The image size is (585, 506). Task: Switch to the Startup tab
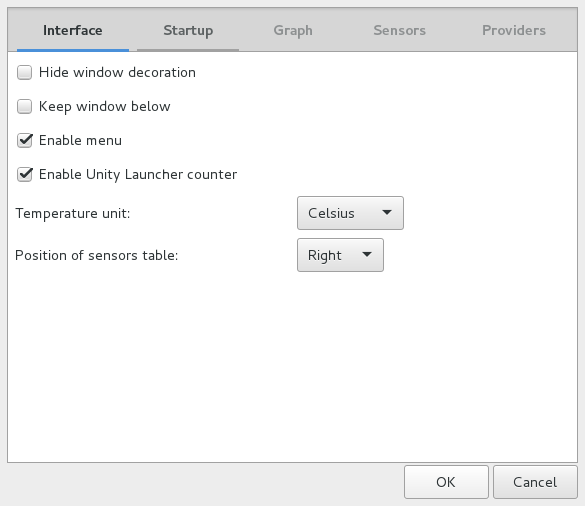[188, 30]
